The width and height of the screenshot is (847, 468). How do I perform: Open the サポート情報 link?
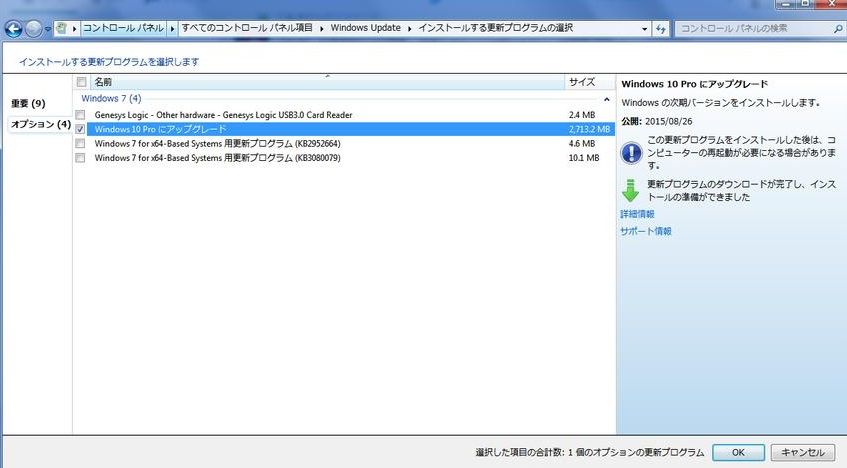coord(646,231)
